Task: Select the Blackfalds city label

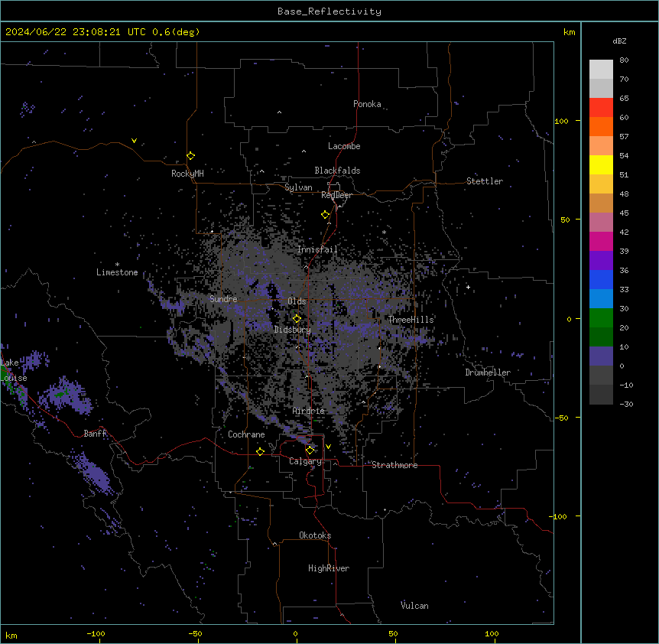Action: point(337,171)
